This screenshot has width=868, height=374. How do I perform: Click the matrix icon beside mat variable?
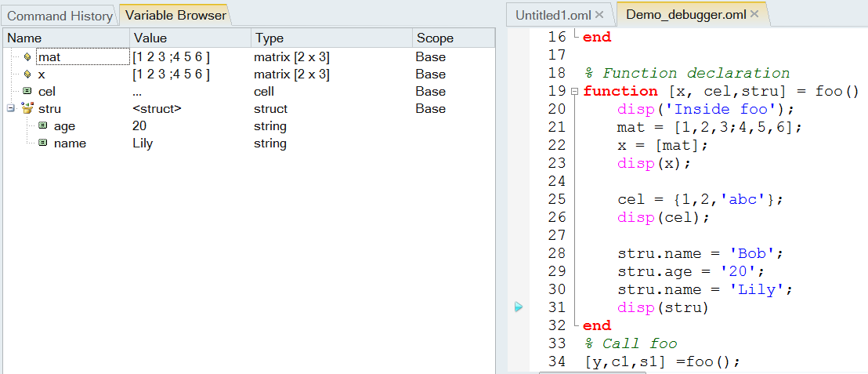(27, 57)
